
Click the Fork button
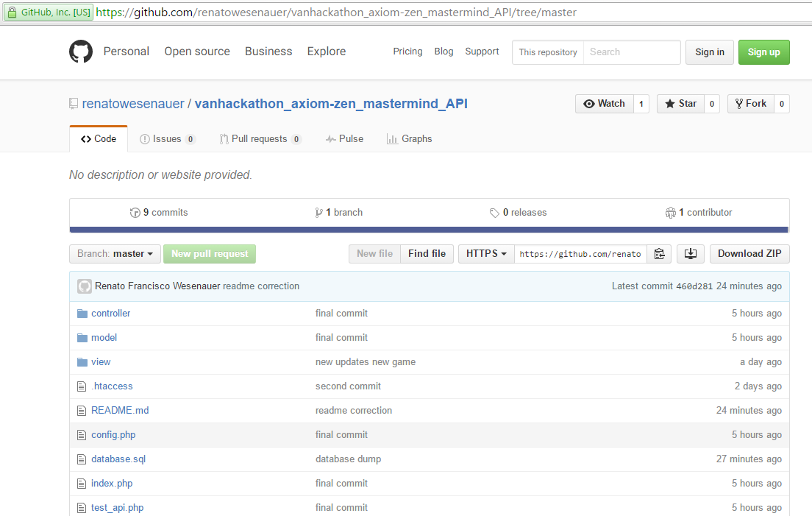751,104
